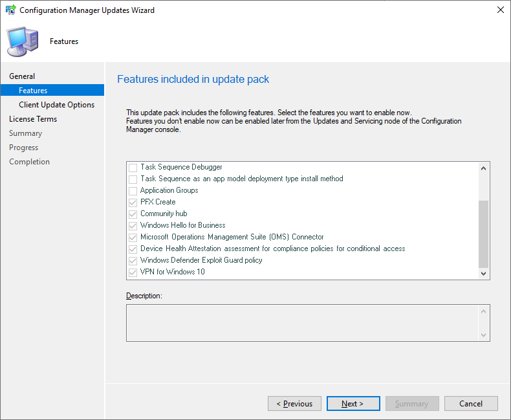Screen dimensions: 511x420
Task: Toggle the PFX Create checkbox
Action: (x=133, y=202)
